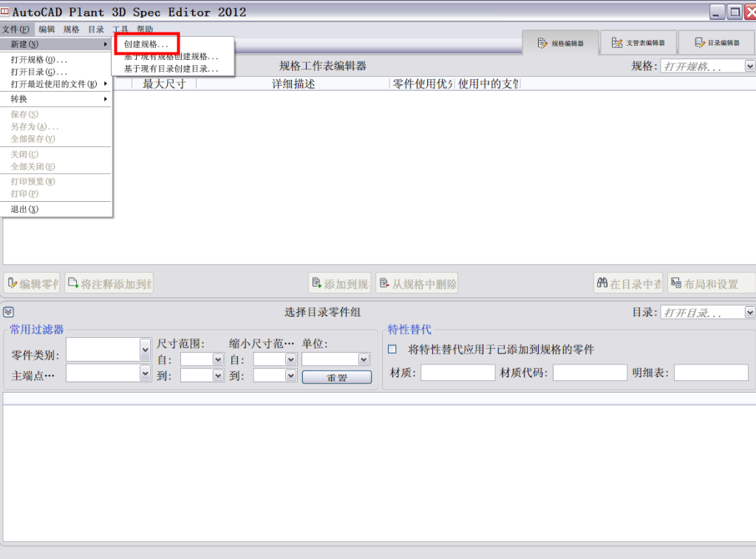Open the 缩小尺寸范围 自 dropdown
The width and height of the screenshot is (756, 559).
point(290,360)
